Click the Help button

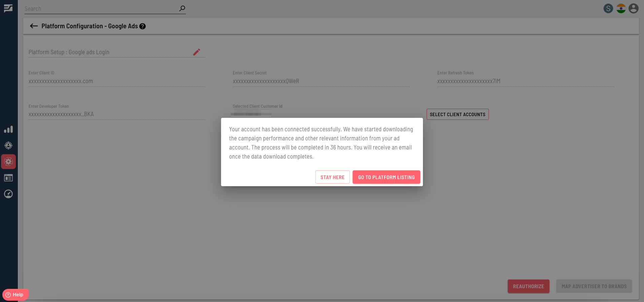(x=15, y=295)
